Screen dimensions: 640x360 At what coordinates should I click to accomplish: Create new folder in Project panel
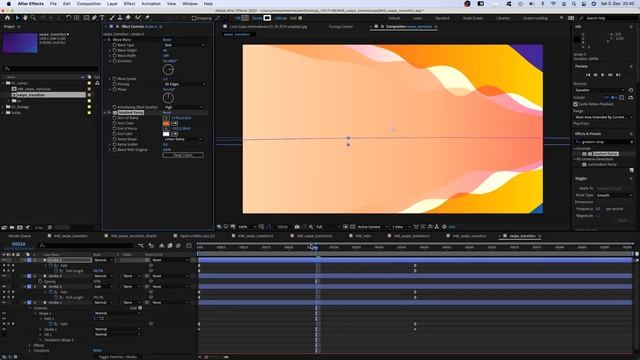pos(12,227)
